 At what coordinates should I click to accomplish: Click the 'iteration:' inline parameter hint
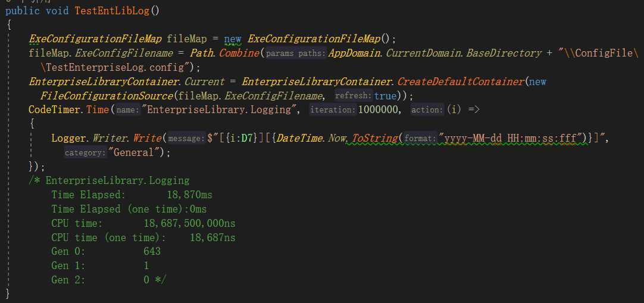tap(333, 110)
